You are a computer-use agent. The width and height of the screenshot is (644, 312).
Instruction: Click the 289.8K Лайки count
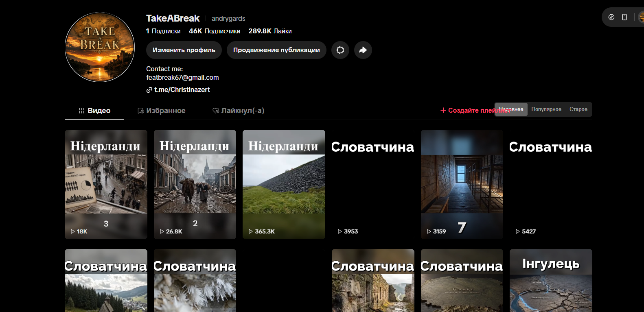(x=270, y=31)
